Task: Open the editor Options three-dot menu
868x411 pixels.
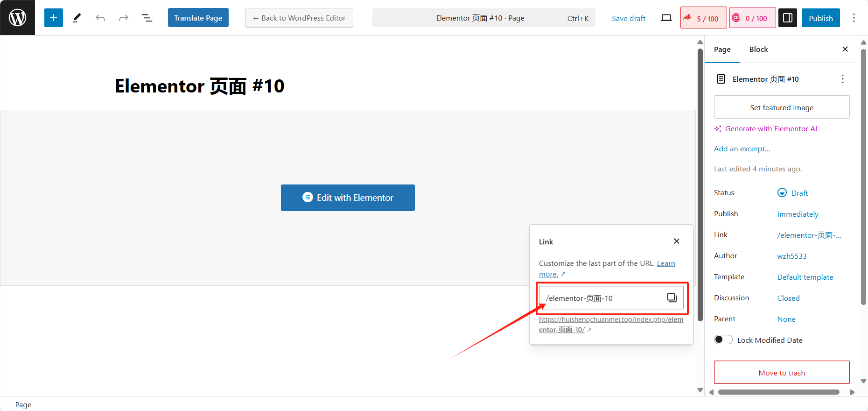Action: (854, 18)
